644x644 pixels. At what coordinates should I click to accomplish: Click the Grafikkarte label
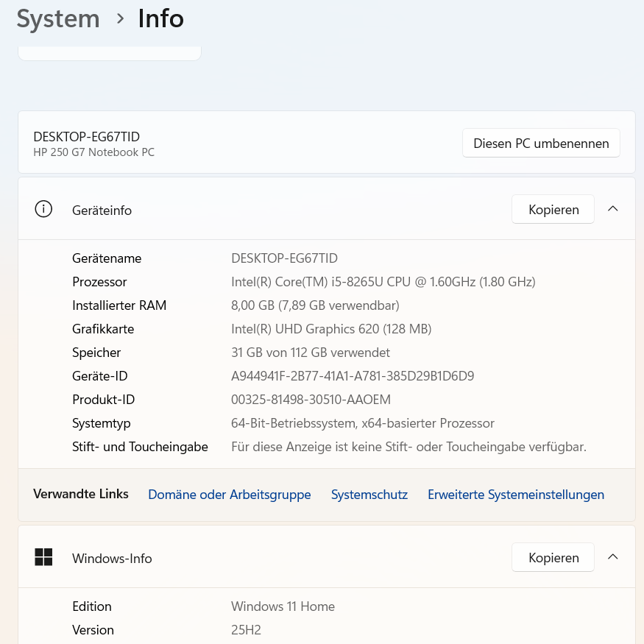click(103, 329)
